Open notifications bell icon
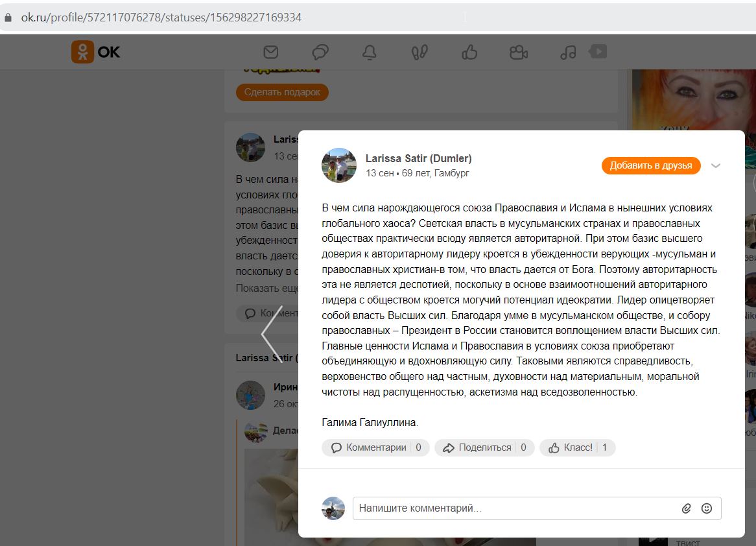This screenshot has width=756, height=546. [370, 52]
